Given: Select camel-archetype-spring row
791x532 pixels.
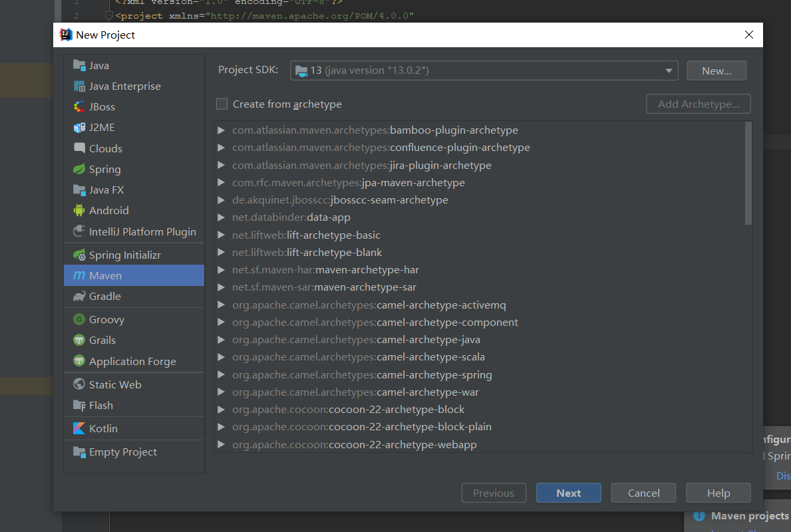Looking at the screenshot, I should pos(479,374).
